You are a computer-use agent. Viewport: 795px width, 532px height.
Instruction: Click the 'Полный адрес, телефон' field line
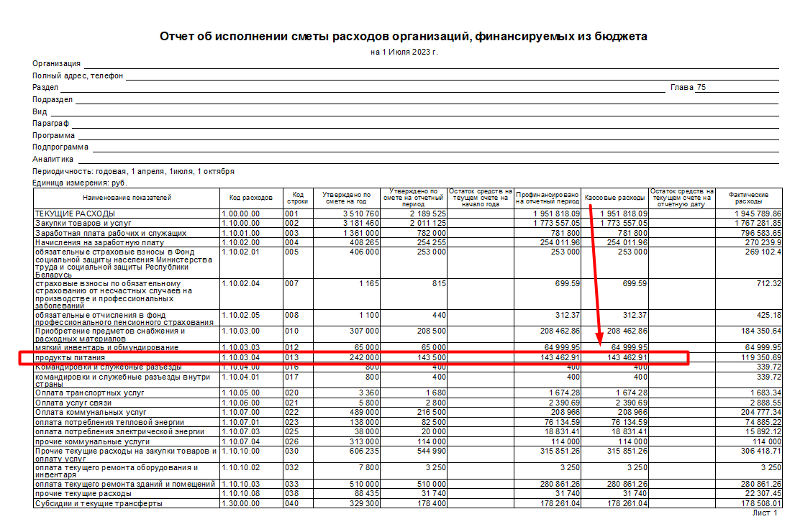coord(453,75)
